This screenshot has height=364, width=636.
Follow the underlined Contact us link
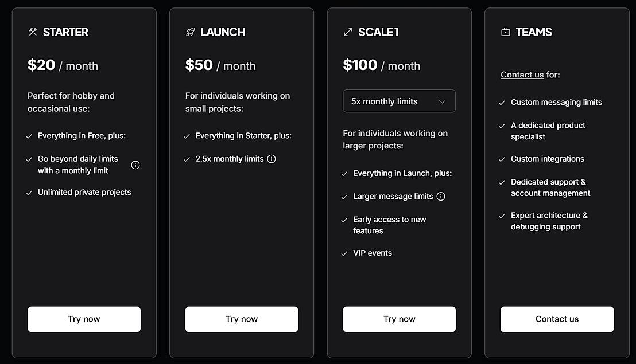click(x=522, y=75)
